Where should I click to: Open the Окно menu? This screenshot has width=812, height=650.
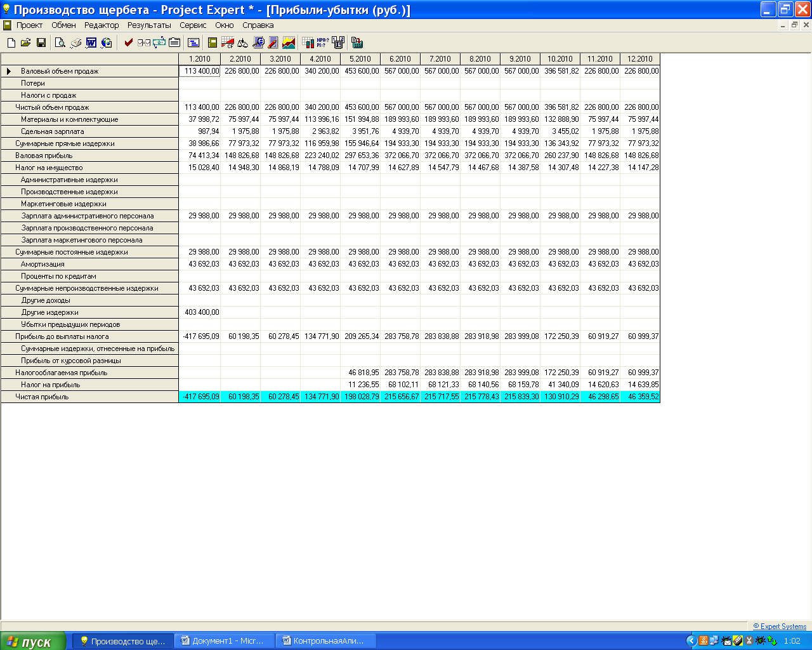coord(225,25)
